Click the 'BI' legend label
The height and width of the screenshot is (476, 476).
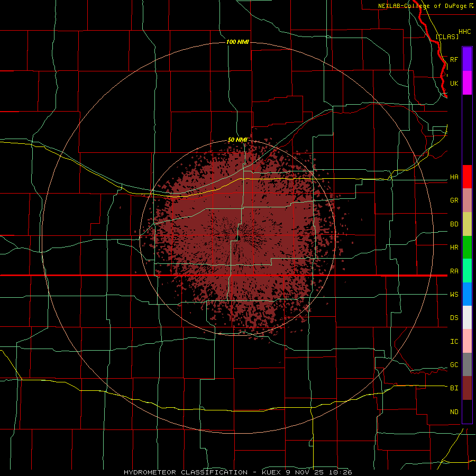[x=454, y=388]
